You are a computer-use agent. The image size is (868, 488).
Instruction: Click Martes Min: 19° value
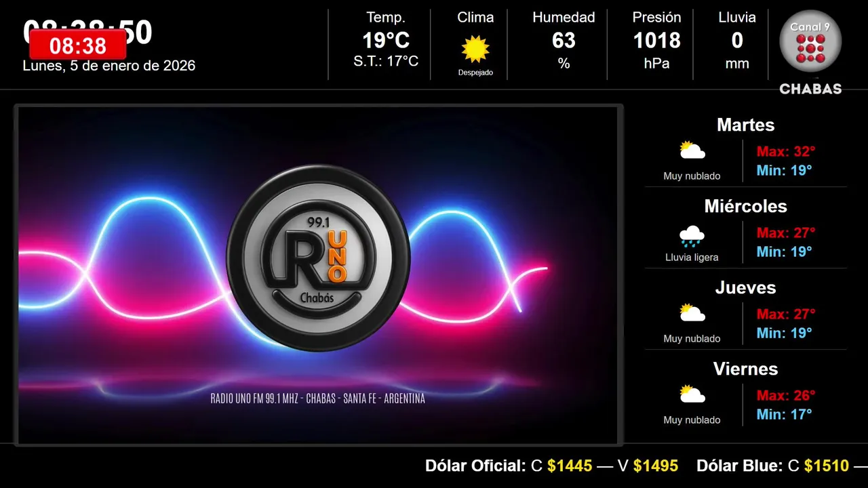[x=785, y=170]
